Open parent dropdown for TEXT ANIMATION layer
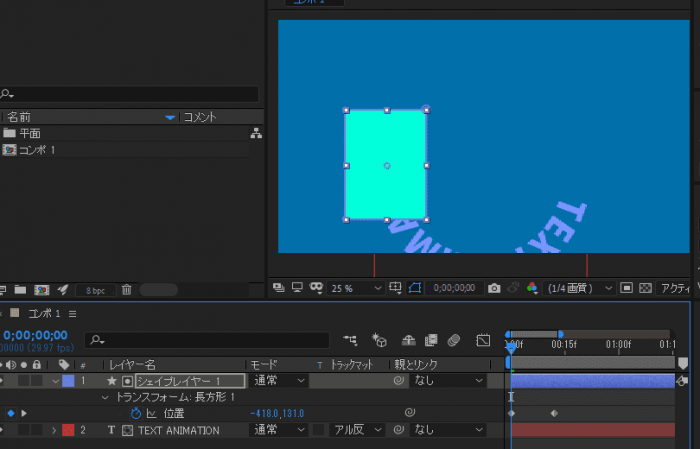This screenshot has width=700, height=449. (x=448, y=430)
